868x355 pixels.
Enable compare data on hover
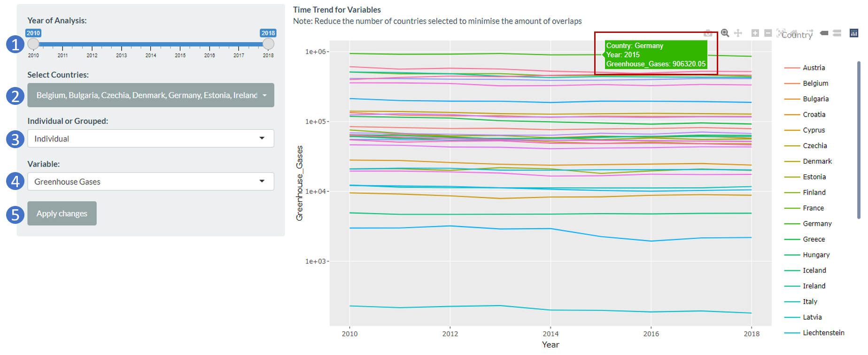tap(837, 33)
